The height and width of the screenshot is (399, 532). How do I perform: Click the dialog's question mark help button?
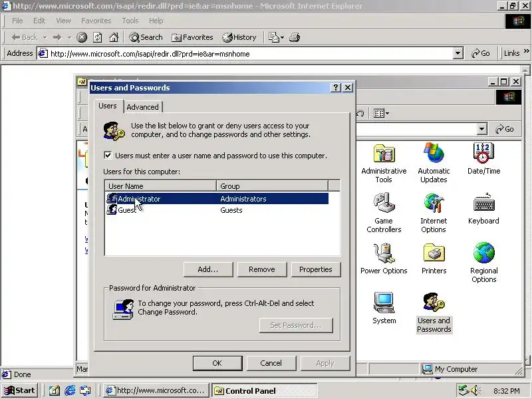coord(335,88)
